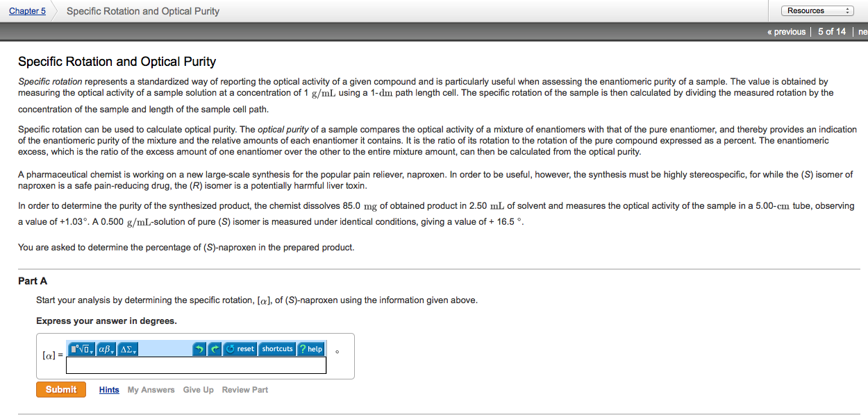
Task: Open the Resources dropdown
Action: click(x=817, y=11)
